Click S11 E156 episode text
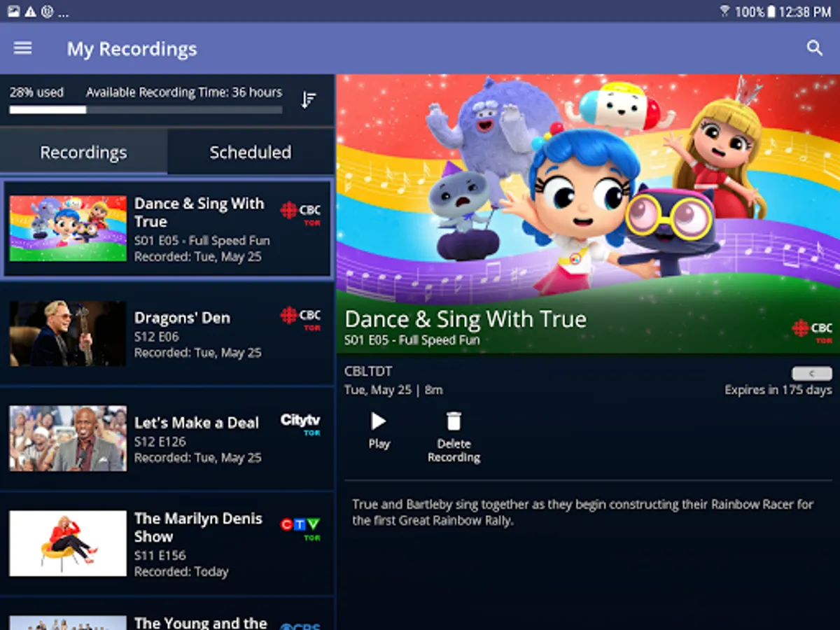 pos(160,555)
